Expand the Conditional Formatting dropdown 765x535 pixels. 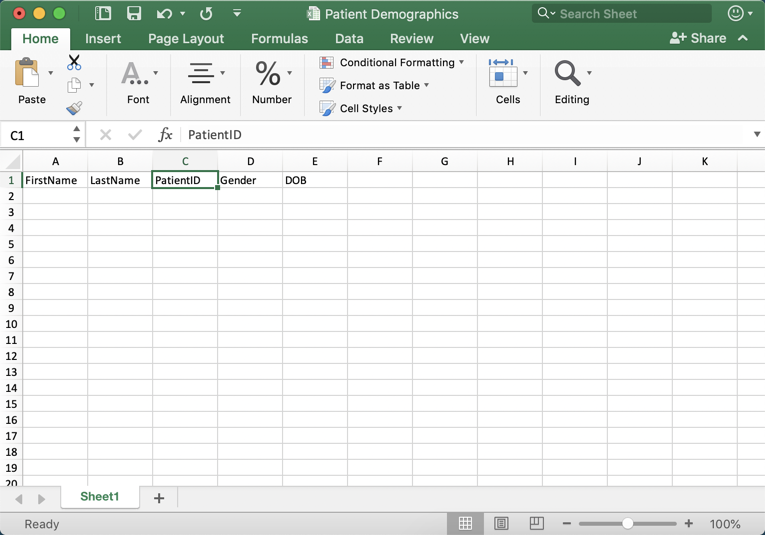coord(392,62)
